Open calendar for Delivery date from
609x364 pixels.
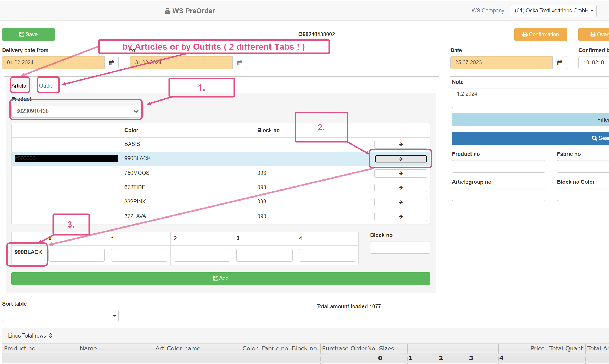111,63
